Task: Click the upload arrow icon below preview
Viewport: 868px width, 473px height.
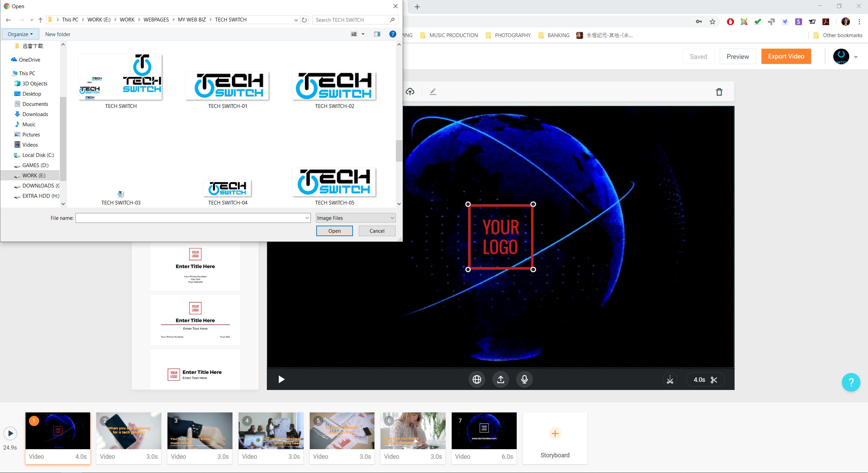Action: [500, 379]
